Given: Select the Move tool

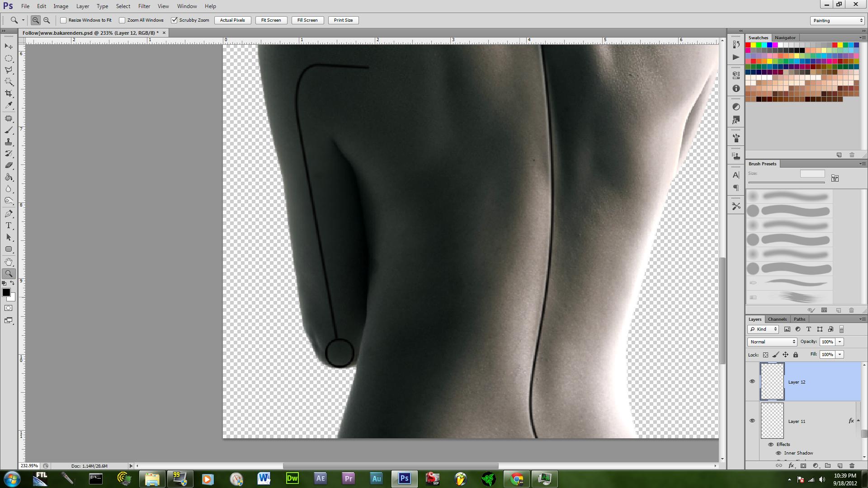Looking at the screenshot, I should [9, 47].
